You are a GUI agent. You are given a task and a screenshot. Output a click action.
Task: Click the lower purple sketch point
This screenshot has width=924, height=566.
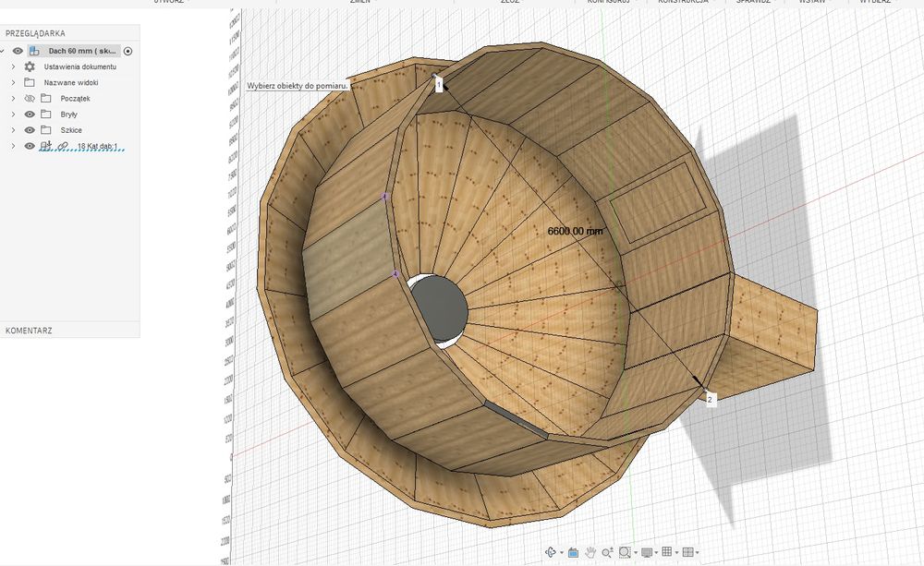click(x=395, y=274)
